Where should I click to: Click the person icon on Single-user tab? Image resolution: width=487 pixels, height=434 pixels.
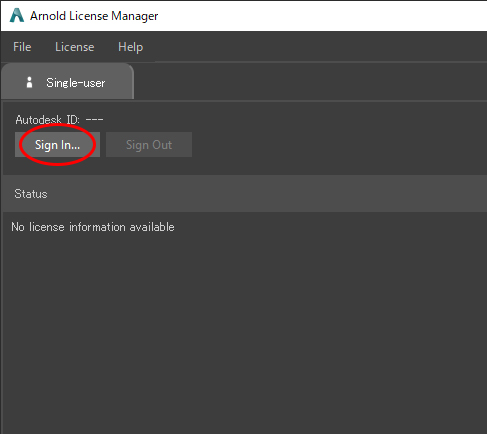click(x=29, y=82)
